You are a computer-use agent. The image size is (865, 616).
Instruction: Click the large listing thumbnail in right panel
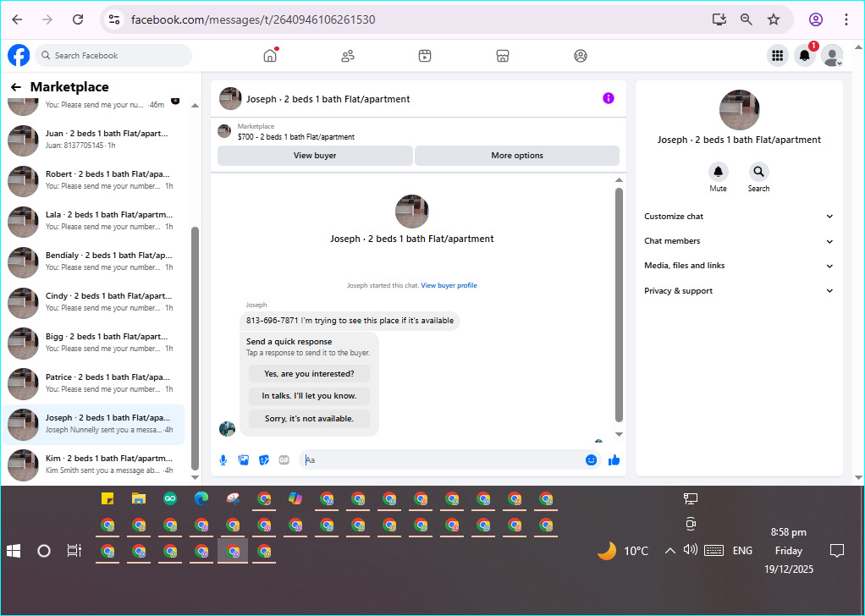739,110
